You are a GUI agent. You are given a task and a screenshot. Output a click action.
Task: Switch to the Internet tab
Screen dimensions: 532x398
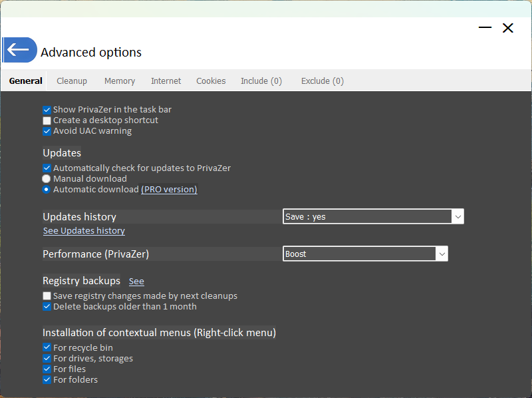(x=166, y=81)
